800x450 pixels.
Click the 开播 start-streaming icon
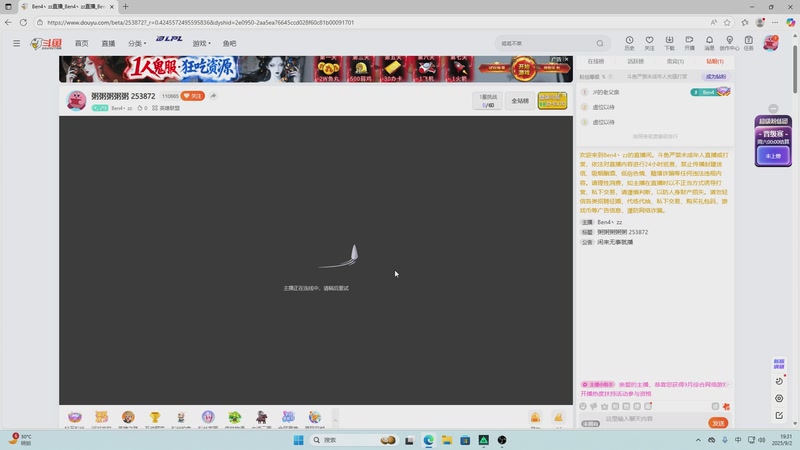pyautogui.click(x=689, y=43)
